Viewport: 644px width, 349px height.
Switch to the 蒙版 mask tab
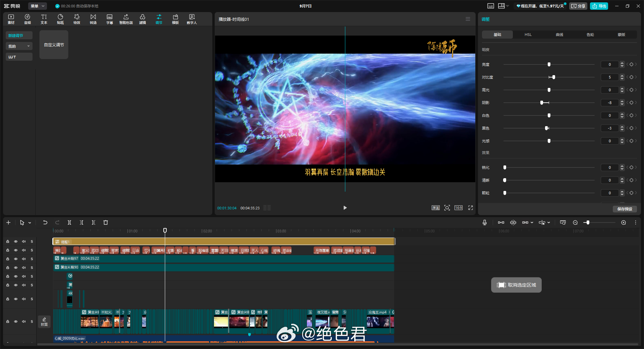(622, 35)
